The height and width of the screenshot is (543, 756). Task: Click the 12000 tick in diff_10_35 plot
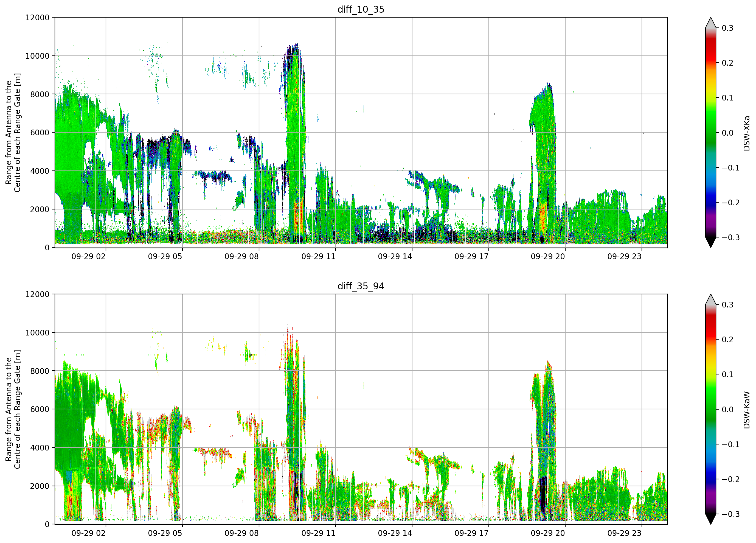click(x=37, y=18)
